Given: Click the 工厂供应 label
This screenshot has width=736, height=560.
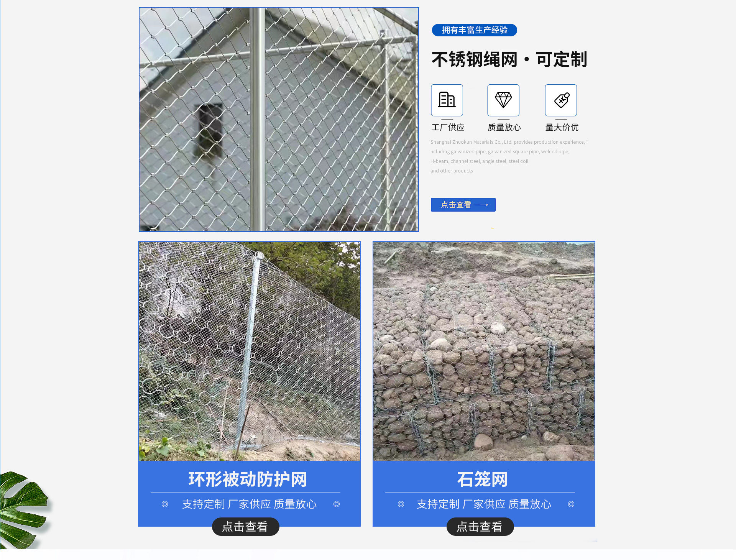Looking at the screenshot, I should point(448,127).
